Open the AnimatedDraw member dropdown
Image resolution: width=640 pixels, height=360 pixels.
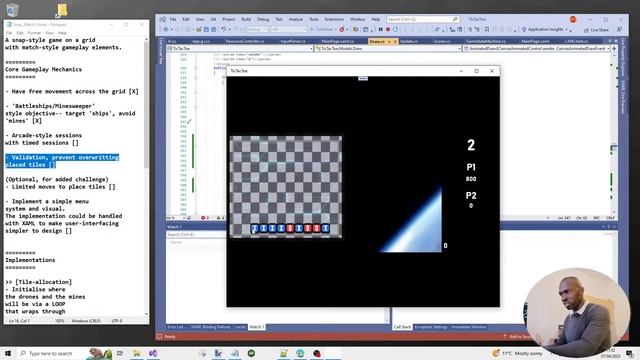coord(536,49)
